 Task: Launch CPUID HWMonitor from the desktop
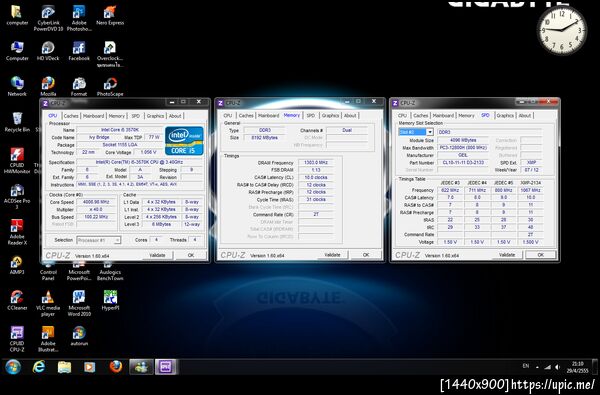(x=17, y=160)
